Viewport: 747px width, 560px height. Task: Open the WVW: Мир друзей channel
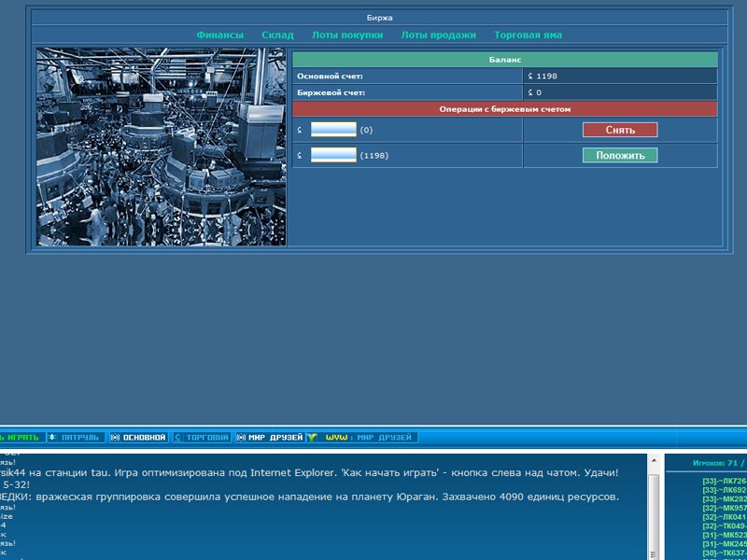[361, 437]
